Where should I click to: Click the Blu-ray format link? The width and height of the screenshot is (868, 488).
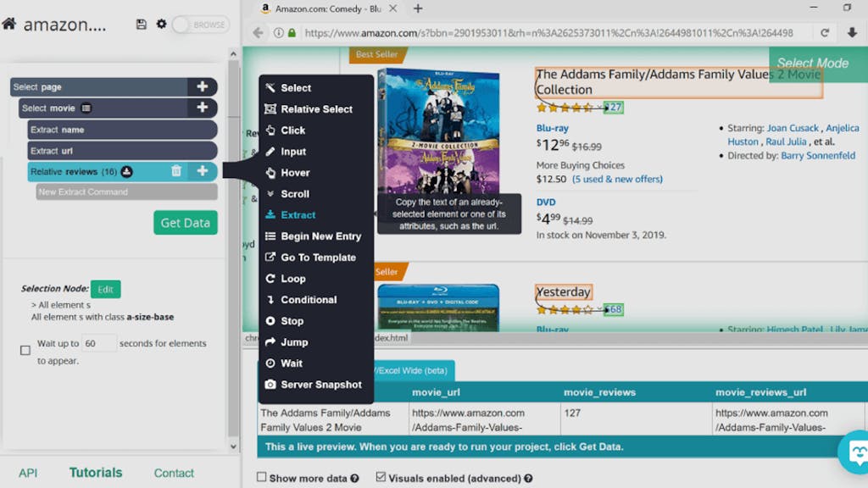(x=553, y=128)
